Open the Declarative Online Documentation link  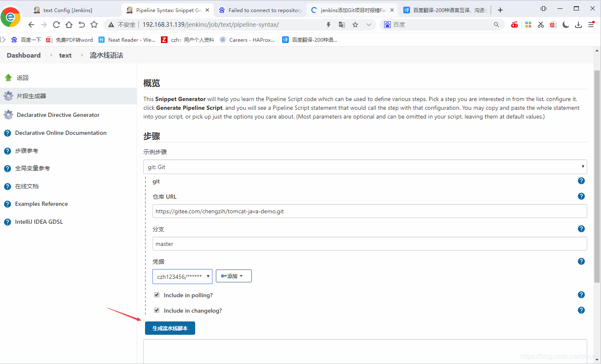click(x=61, y=133)
